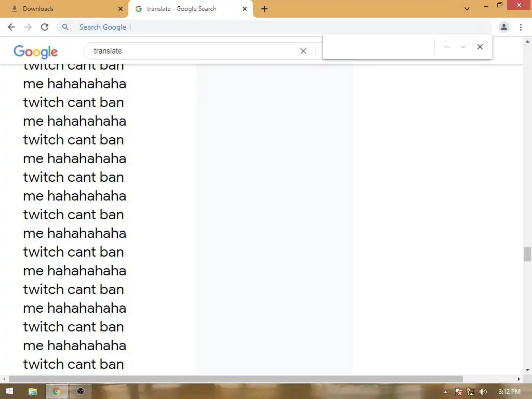The width and height of the screenshot is (532, 399).
Task: Open a new tab with plus button
Action: coord(264,9)
